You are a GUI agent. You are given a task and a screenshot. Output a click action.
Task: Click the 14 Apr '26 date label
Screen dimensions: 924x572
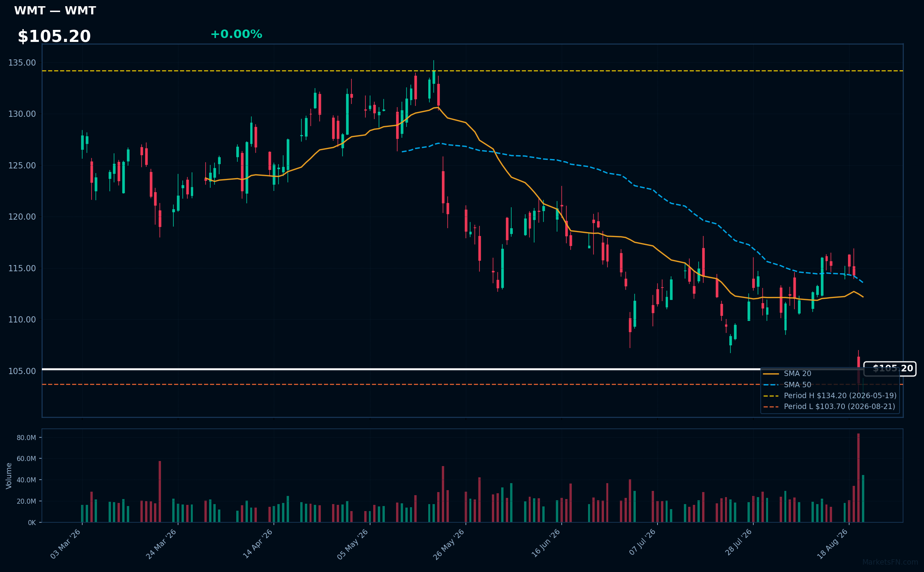click(x=258, y=544)
